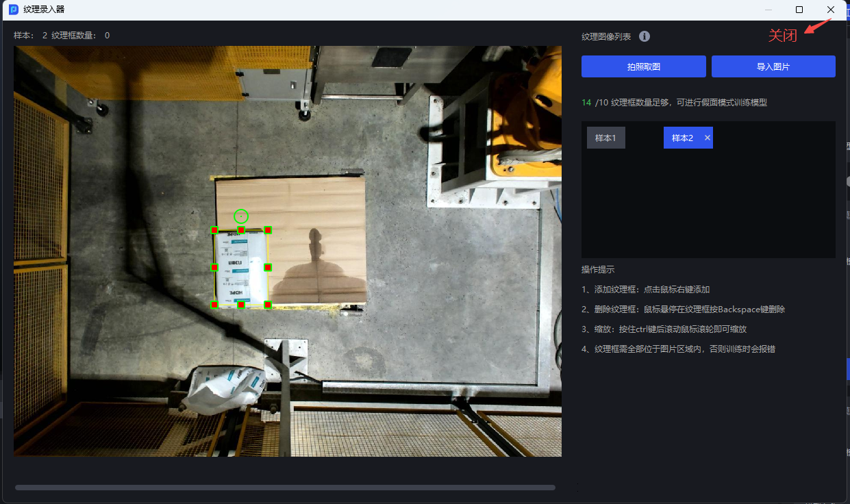Image resolution: width=850 pixels, height=504 pixels.
Task: Click the top-left handle of texture box
Action: coord(214,230)
